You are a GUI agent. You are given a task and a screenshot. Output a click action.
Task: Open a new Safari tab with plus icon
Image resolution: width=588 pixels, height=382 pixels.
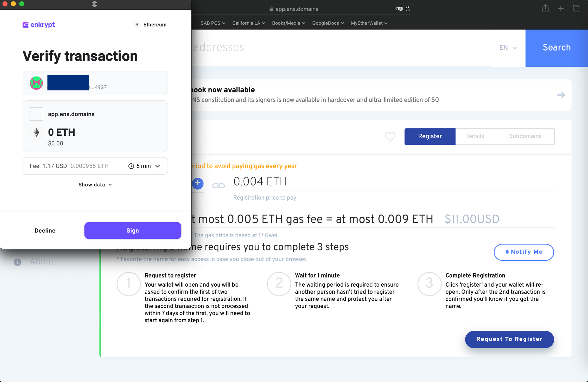click(x=561, y=9)
